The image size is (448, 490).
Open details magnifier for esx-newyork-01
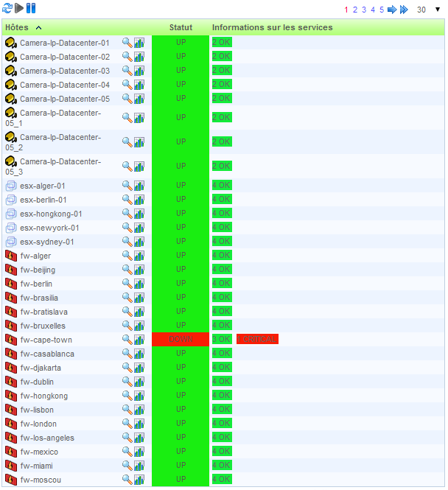pyautogui.click(x=127, y=228)
